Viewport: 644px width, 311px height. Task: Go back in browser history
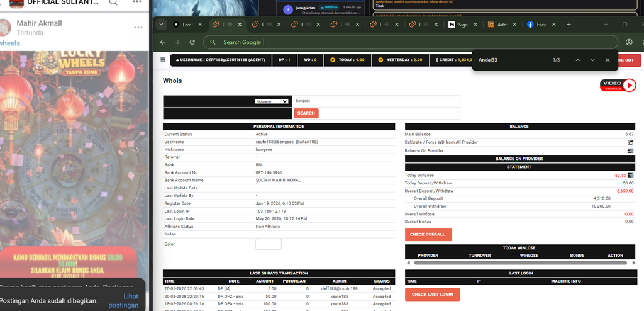[162, 42]
